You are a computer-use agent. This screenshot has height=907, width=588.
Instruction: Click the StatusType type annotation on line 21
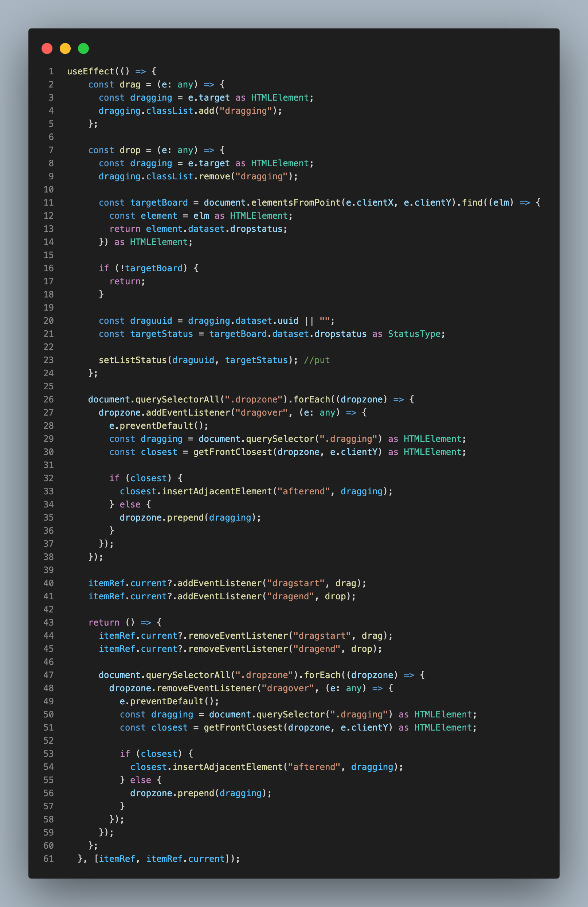pos(414,334)
